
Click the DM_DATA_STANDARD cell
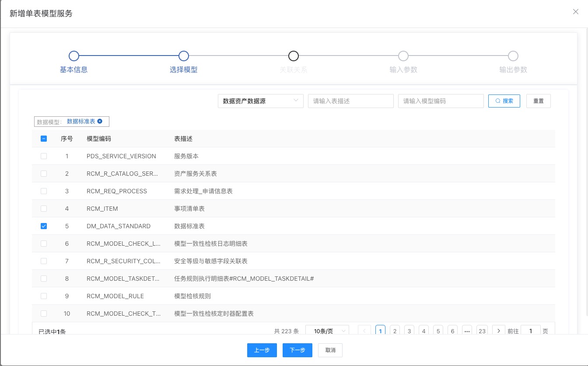[119, 226]
